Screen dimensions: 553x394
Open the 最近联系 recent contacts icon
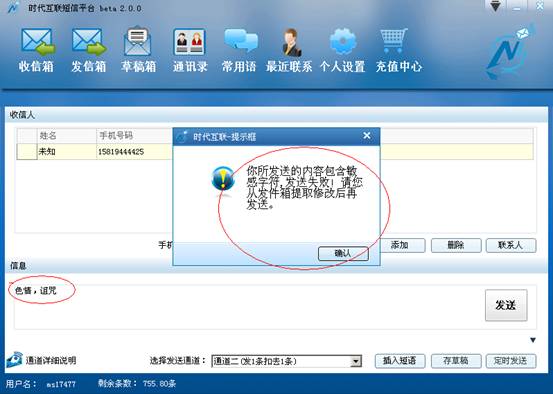[292, 42]
